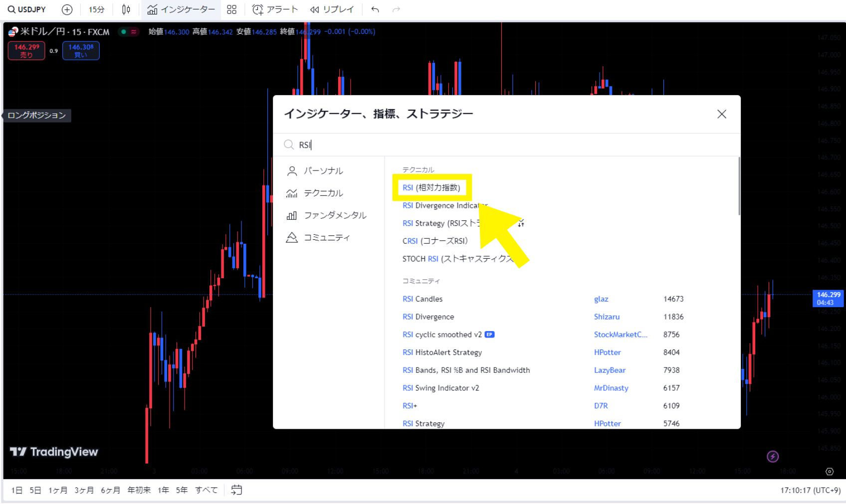This screenshot has width=846, height=504.
Task: Open chart settings gear icon
Action: (830, 472)
